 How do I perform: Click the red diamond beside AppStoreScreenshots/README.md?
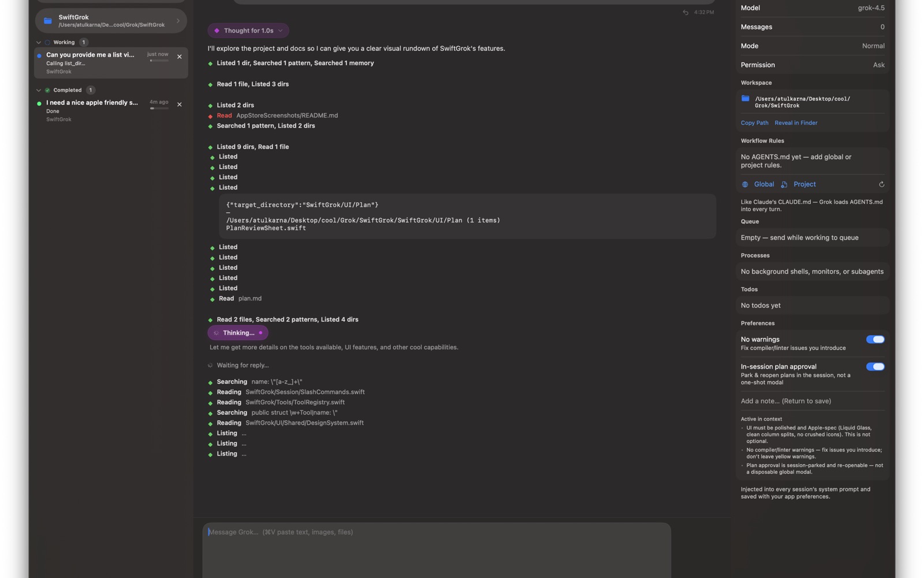tap(210, 116)
